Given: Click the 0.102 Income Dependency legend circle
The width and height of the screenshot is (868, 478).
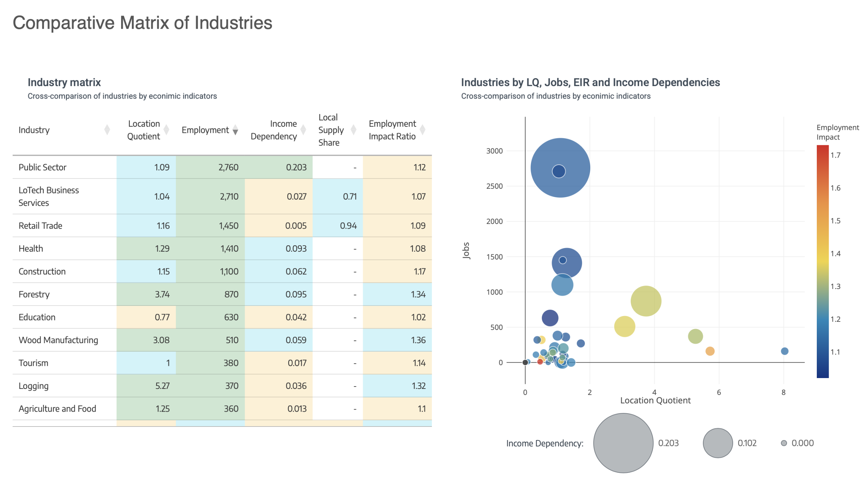Looking at the screenshot, I should pos(717,442).
